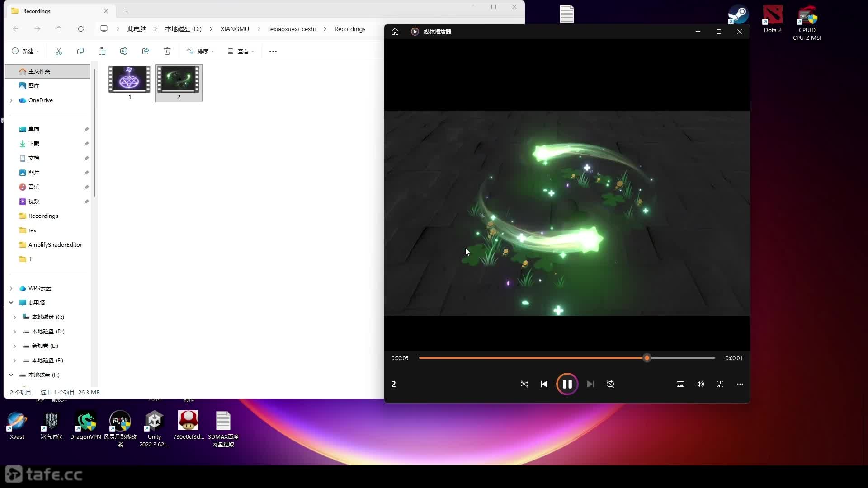Click the video seek bar handle
This screenshot has width=868, height=488.
pyautogui.click(x=647, y=358)
